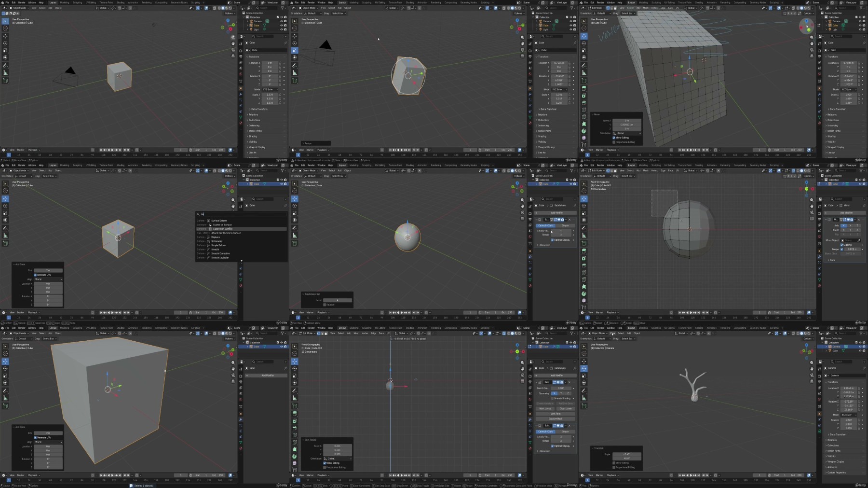The image size is (868, 488).
Task: Click Level slider in Subdivision Set panel
Action: 337,300
